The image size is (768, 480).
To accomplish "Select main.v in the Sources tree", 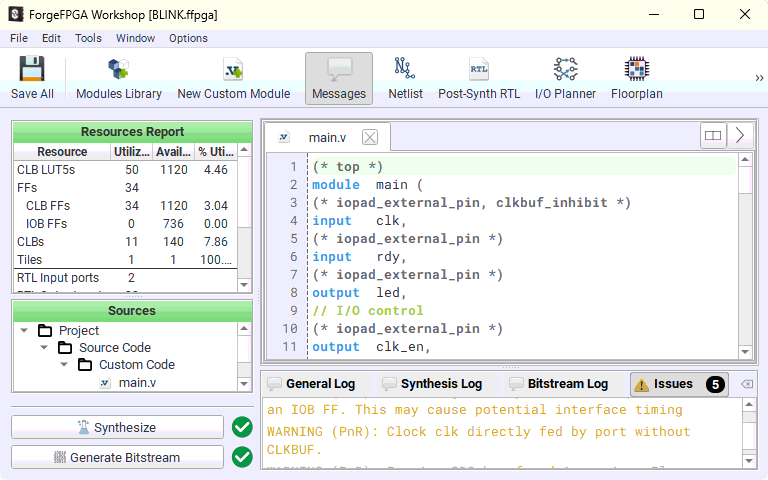I will (136, 382).
